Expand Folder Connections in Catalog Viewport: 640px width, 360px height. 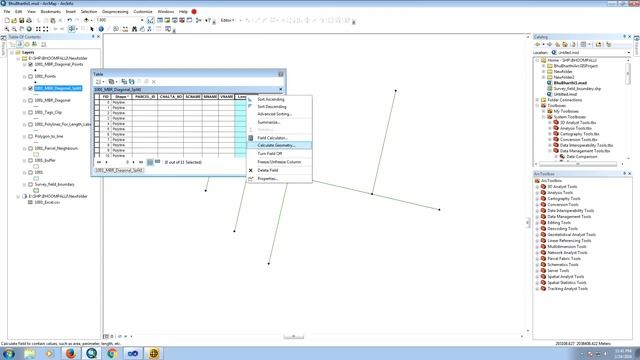point(538,100)
